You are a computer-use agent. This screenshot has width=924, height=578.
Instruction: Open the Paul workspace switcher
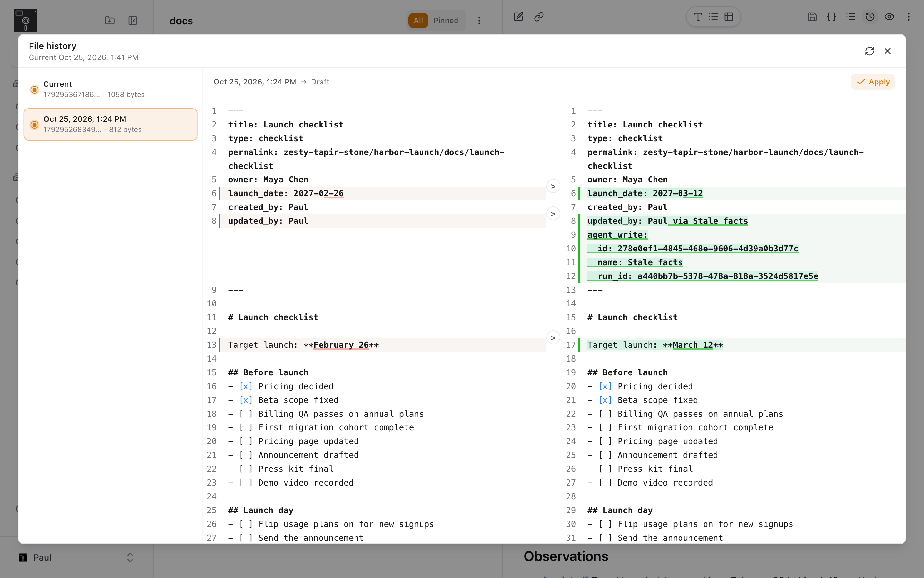76,557
